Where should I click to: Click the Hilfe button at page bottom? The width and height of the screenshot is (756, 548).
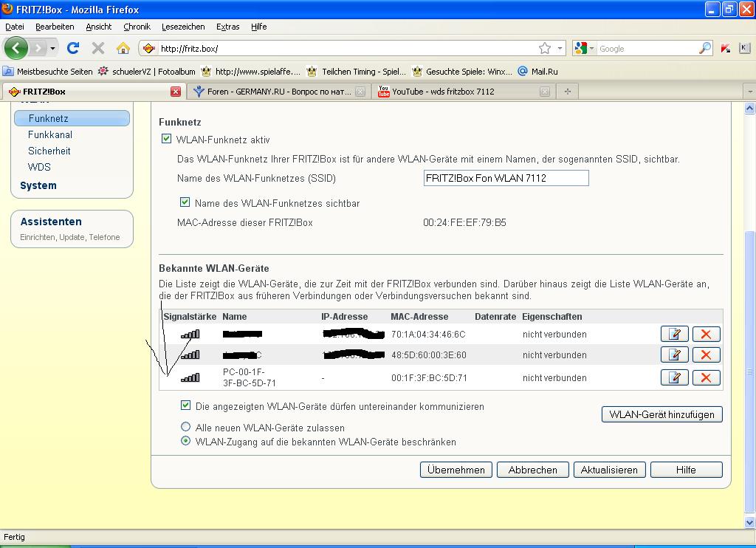pos(687,470)
